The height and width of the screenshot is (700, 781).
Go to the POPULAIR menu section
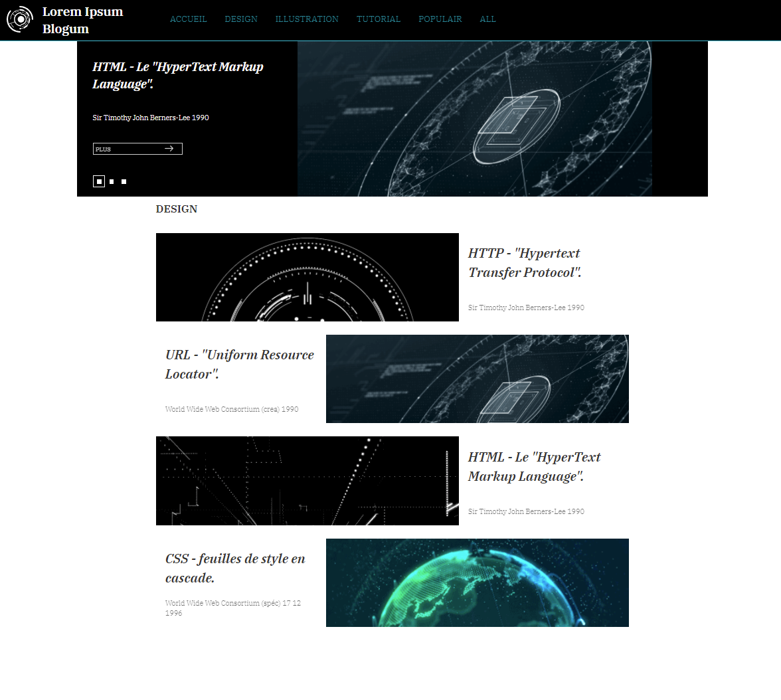[440, 19]
